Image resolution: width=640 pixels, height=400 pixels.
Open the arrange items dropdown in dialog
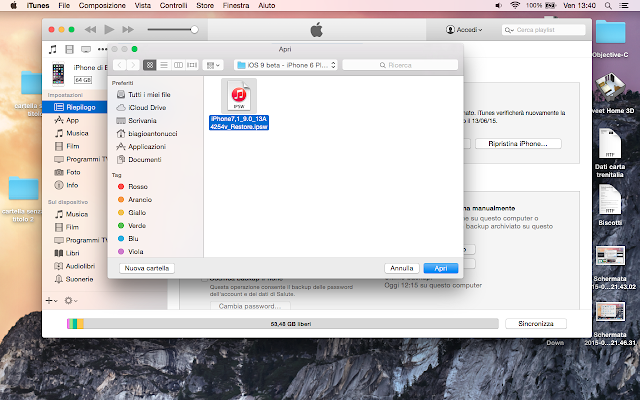[x=213, y=65]
